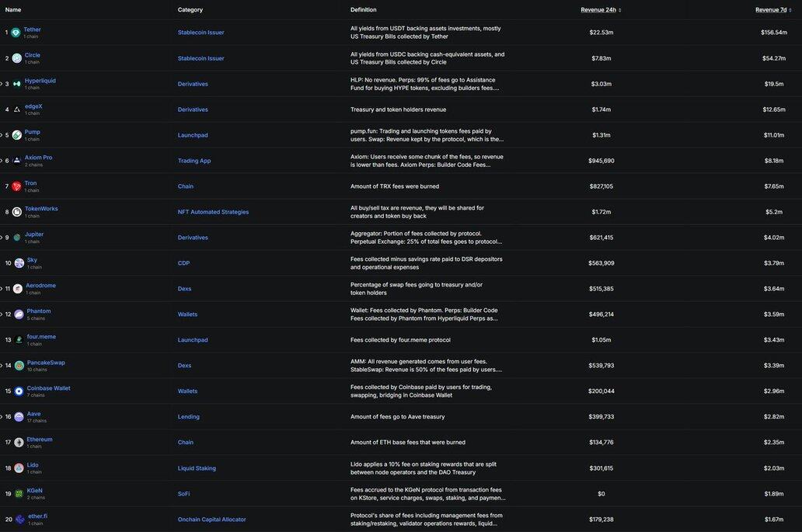Image resolution: width=802 pixels, height=532 pixels.
Task: Open the Stablecoin Issuer category for Tether
Action: pyautogui.click(x=200, y=33)
